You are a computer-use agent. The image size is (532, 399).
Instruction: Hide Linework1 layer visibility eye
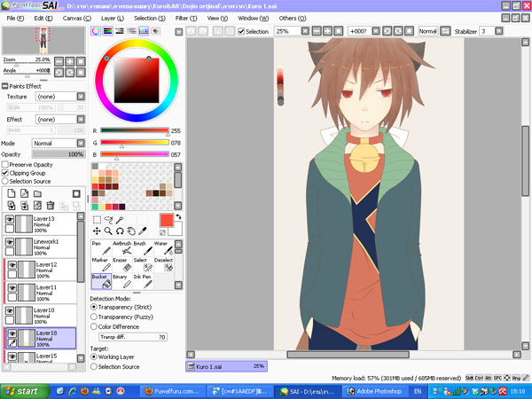pos(10,242)
